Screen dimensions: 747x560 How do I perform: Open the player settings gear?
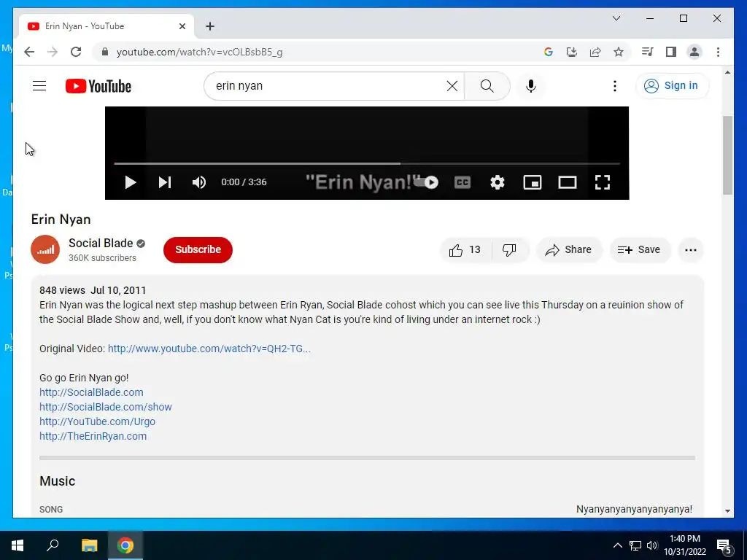click(498, 182)
